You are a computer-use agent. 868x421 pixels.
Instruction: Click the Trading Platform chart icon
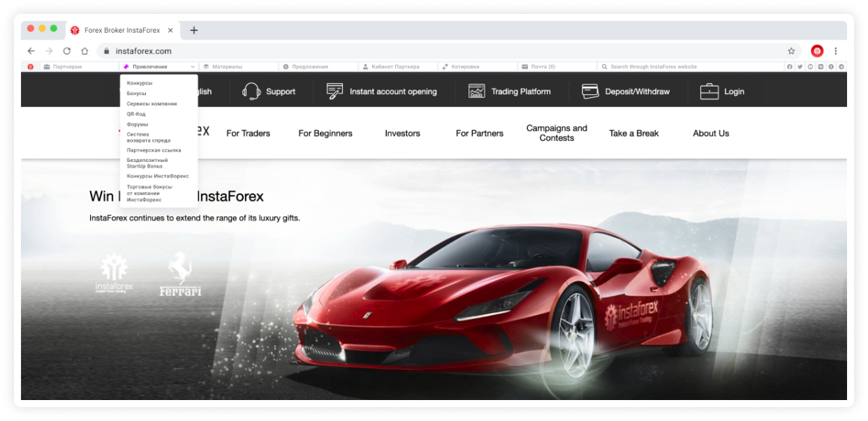(477, 91)
